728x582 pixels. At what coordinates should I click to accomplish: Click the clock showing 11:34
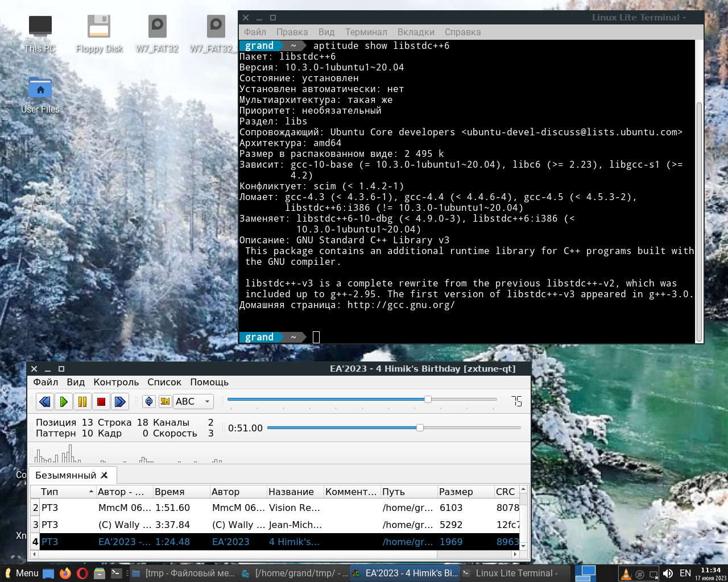coord(710,573)
